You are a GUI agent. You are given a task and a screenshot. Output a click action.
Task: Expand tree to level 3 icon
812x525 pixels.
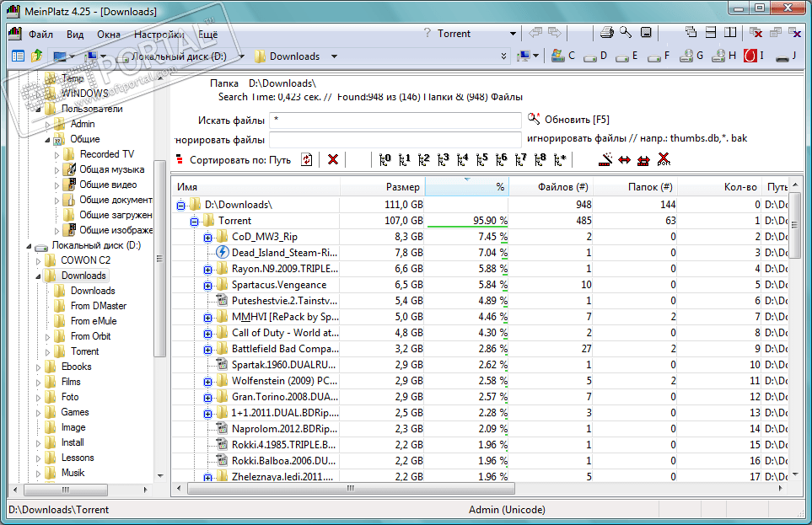coord(444,159)
